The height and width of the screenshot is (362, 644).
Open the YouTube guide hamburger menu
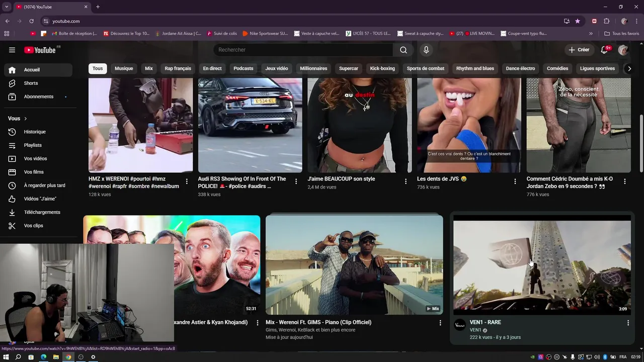point(12,50)
